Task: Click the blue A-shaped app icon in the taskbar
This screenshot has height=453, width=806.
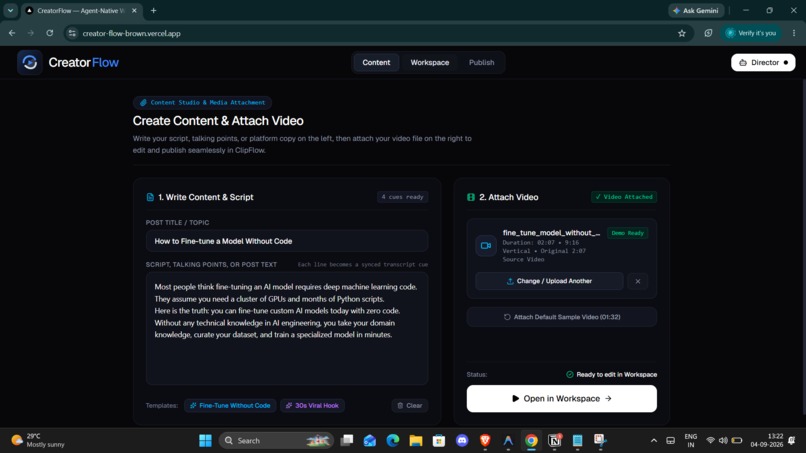Action: pos(508,441)
